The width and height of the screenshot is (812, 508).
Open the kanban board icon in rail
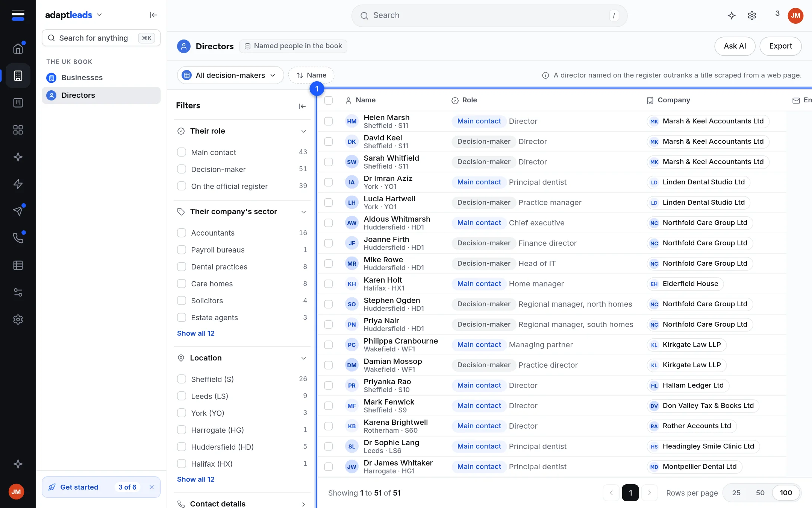(x=18, y=103)
